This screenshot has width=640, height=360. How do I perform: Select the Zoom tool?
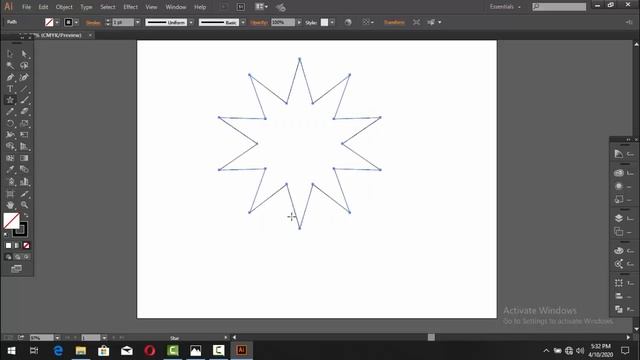[x=24, y=205]
